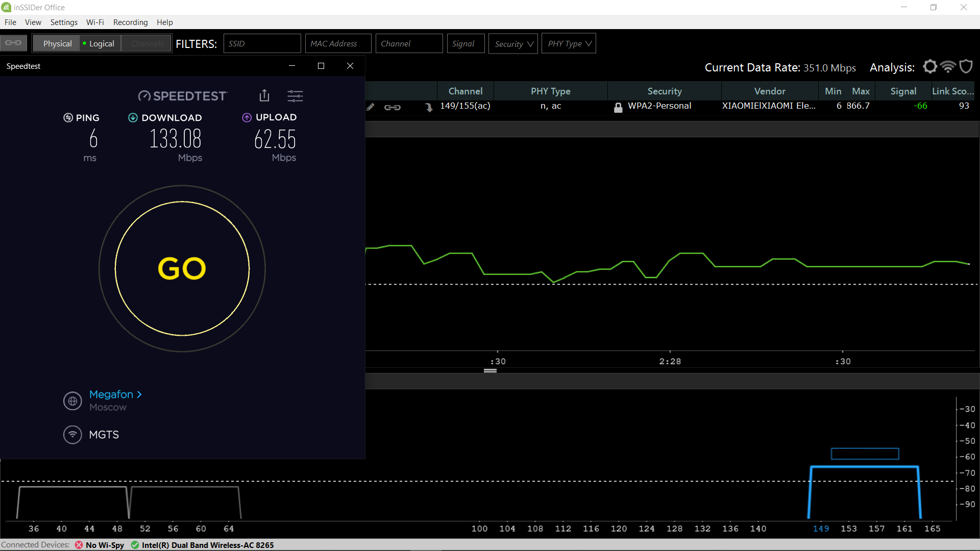Screen dimensions: 980x551
Task: Grab the pane splitter handle under timeline
Action: (x=490, y=371)
